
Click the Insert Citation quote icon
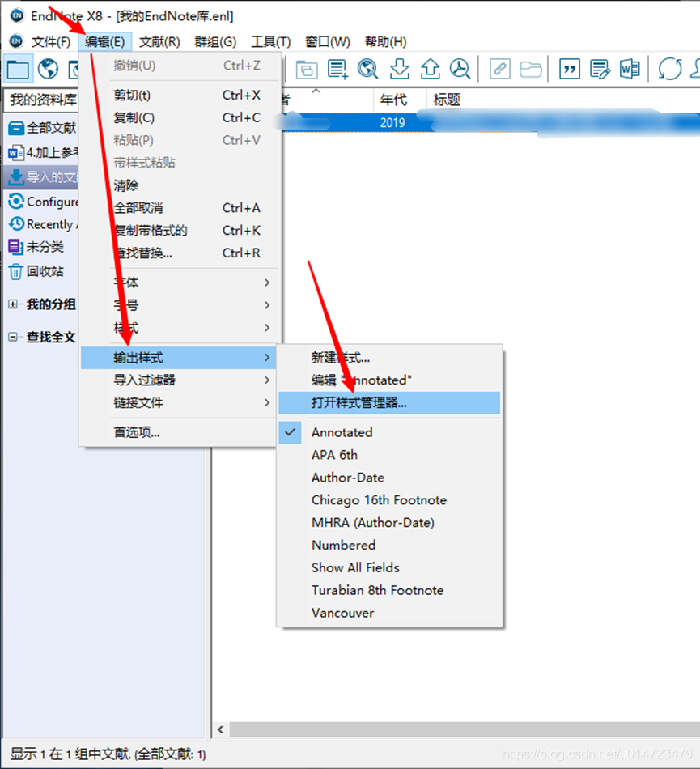570,69
